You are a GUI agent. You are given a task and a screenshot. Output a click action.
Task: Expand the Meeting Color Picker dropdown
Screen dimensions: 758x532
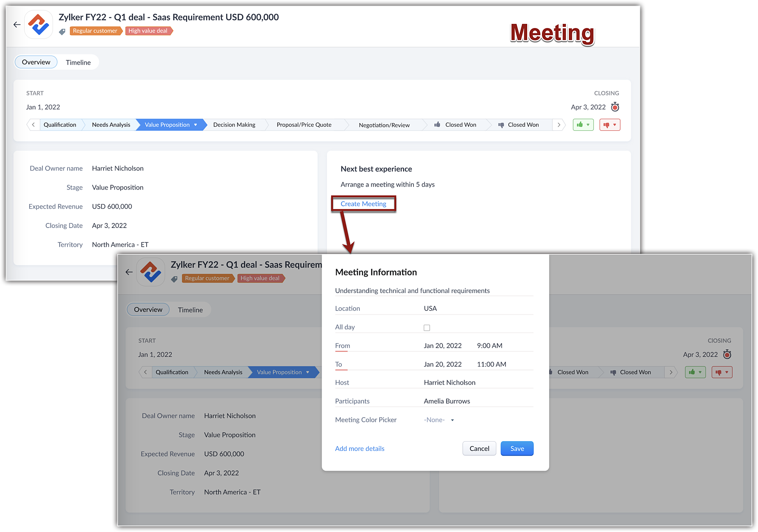tap(439, 420)
